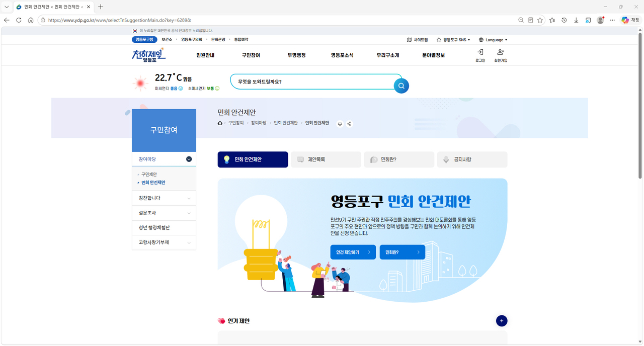Click the blue 민회란? banner button

pyautogui.click(x=403, y=252)
